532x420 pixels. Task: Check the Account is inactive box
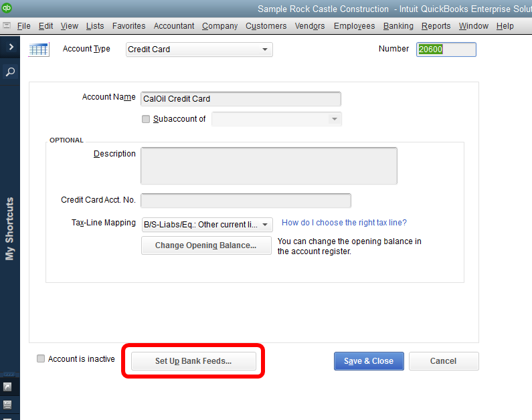[41, 358]
